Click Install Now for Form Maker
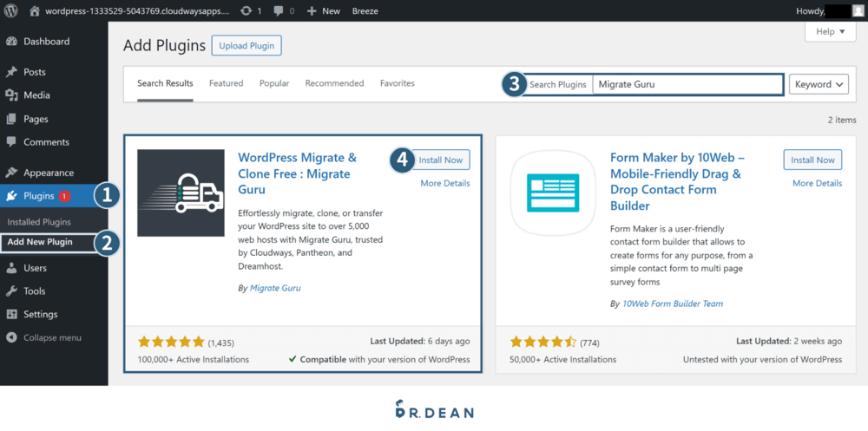868x431 pixels. coord(812,160)
